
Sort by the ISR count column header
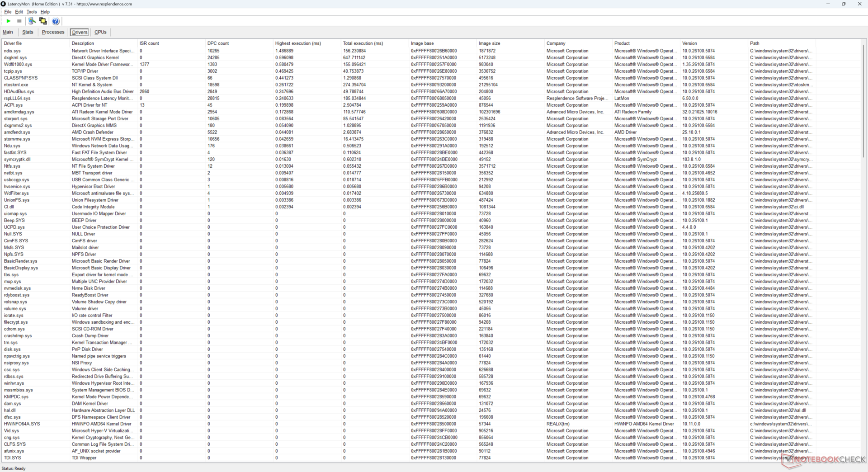tap(149, 43)
